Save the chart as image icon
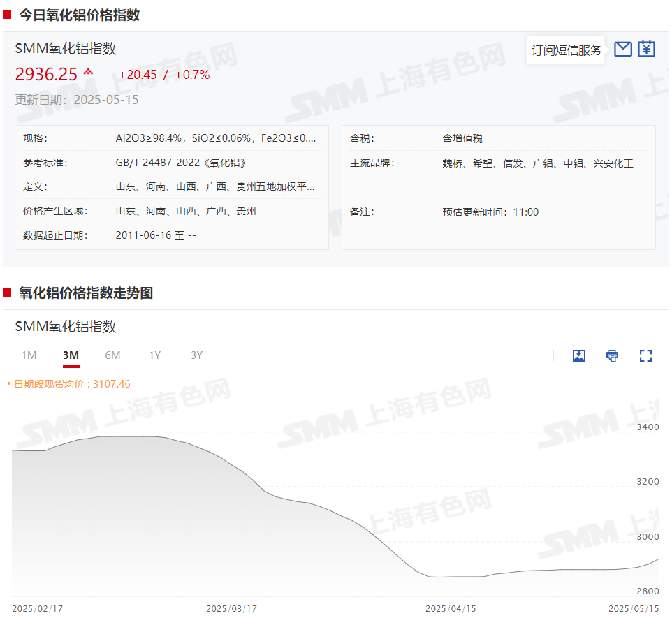Screen dimensions: 672x618 pos(578,355)
